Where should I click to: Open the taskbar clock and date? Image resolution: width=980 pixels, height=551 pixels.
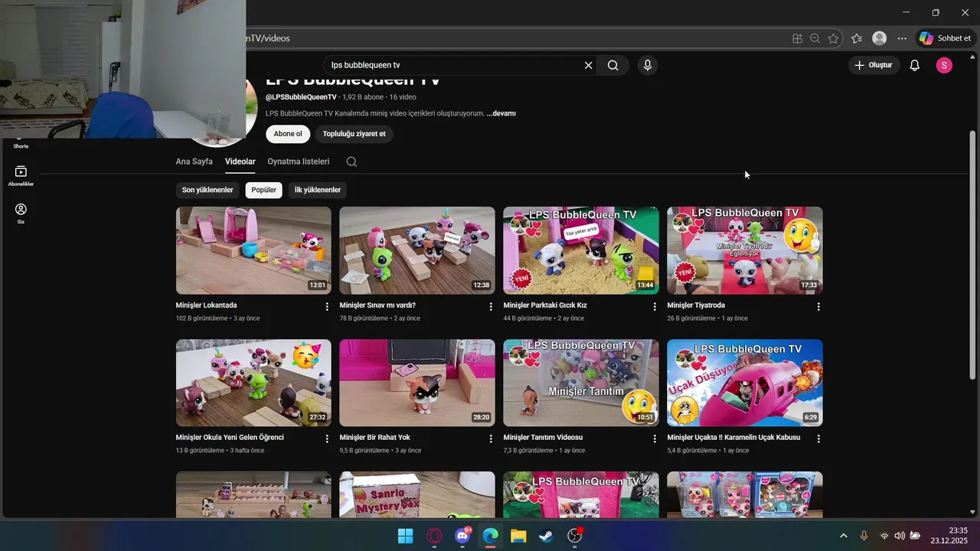point(949,536)
